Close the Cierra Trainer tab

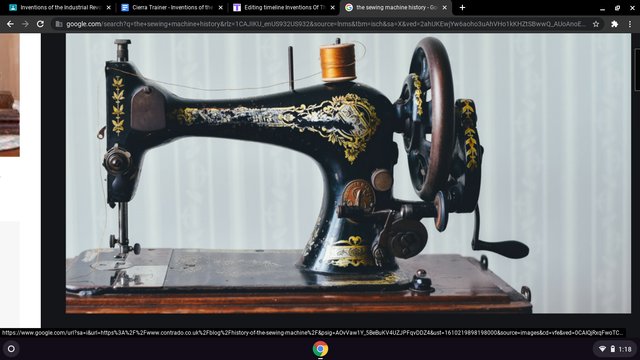click(x=220, y=7)
